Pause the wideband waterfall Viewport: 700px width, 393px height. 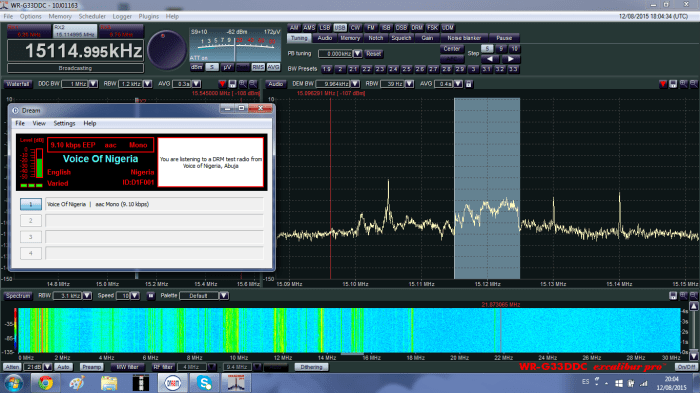coord(151,296)
